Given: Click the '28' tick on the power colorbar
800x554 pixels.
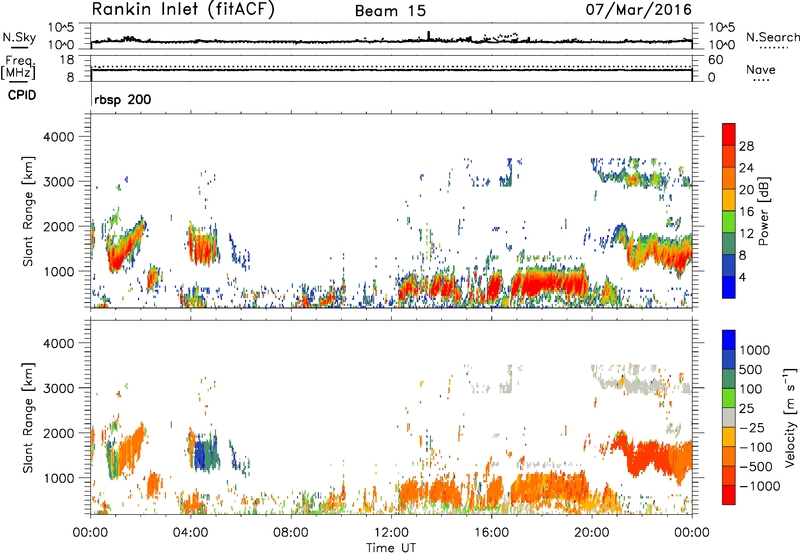Looking at the screenshot, I should (746, 146).
